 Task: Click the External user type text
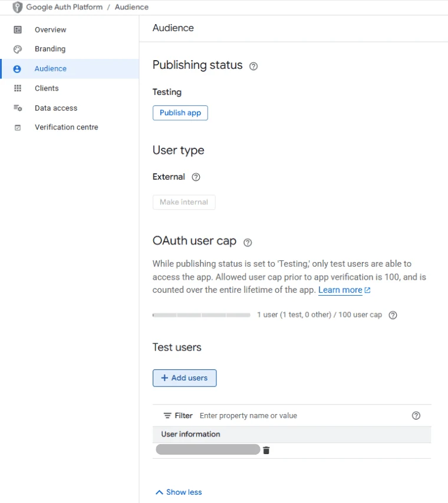click(x=169, y=177)
